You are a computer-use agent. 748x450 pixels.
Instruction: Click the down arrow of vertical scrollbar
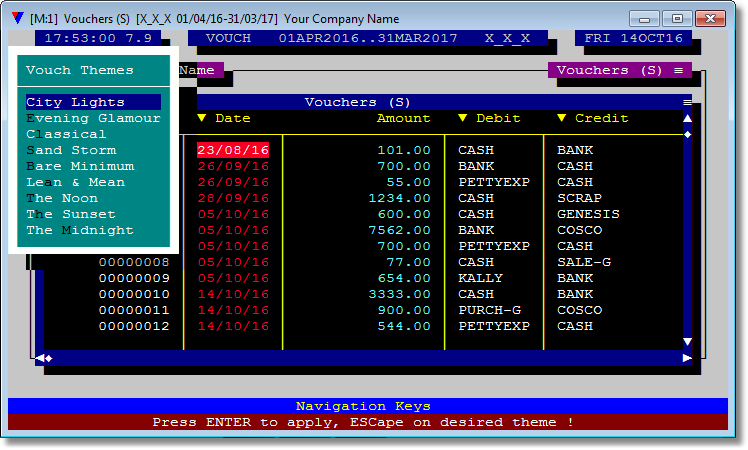[x=687, y=342]
